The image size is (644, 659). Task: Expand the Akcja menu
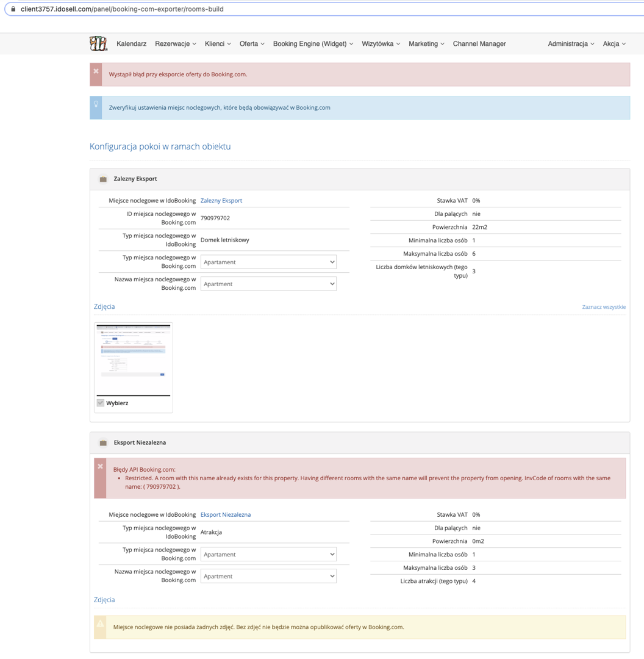point(614,44)
